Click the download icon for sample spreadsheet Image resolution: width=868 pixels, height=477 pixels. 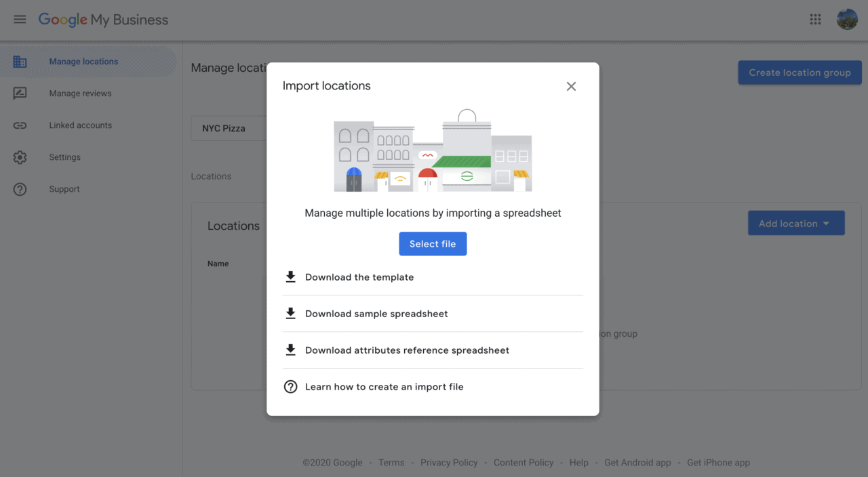click(290, 313)
